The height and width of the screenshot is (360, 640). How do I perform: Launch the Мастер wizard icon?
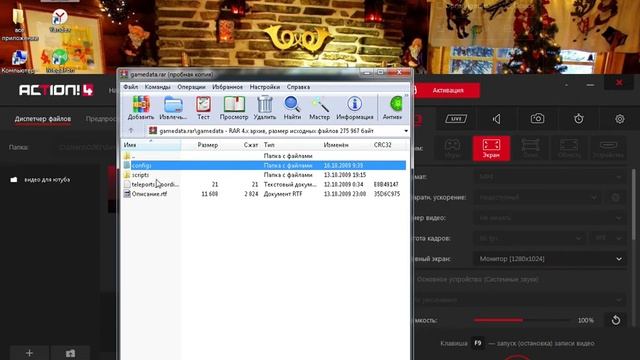pos(320,108)
